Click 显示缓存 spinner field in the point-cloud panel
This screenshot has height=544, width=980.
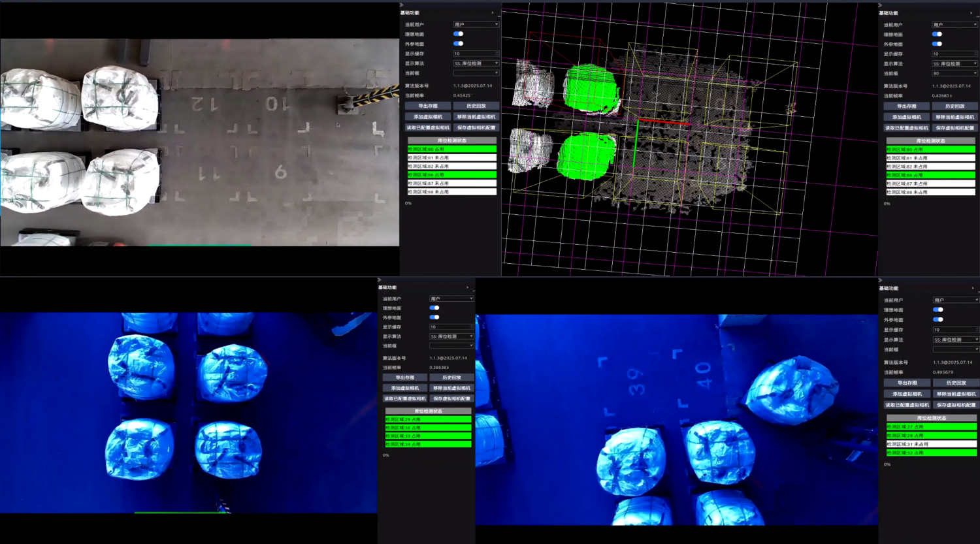[x=954, y=54]
